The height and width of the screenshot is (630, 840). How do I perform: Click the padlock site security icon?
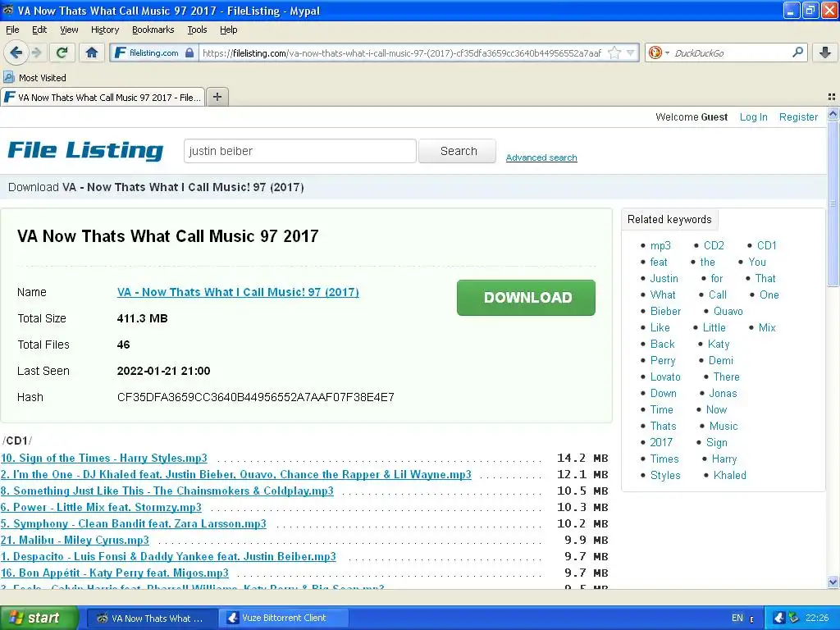189,52
